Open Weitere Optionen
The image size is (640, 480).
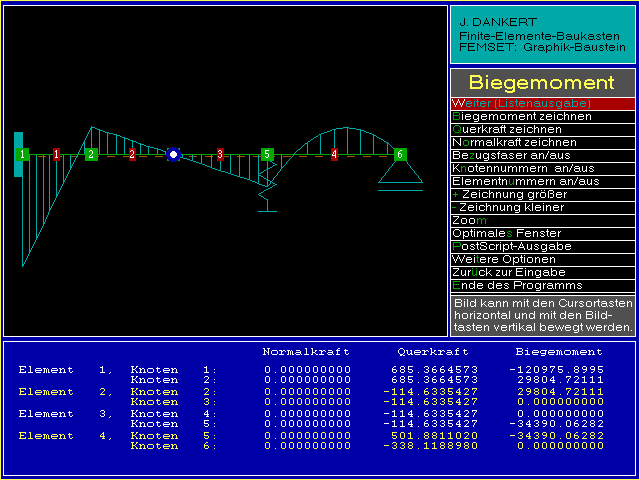click(542, 259)
